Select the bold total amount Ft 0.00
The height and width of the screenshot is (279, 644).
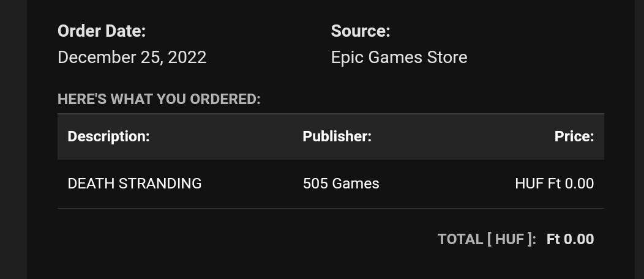coord(570,239)
